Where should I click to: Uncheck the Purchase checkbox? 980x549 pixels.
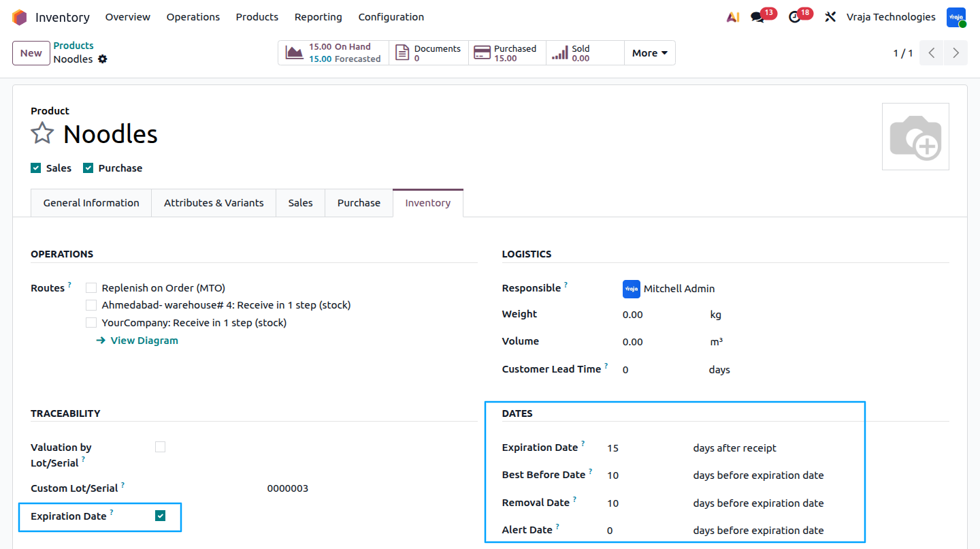tap(88, 168)
